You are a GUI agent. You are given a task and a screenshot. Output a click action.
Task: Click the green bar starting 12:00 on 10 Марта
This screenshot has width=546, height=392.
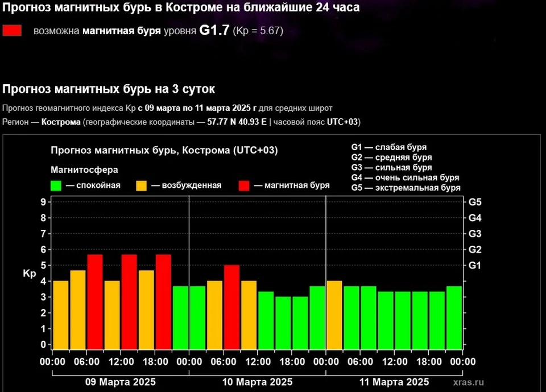coord(266,320)
